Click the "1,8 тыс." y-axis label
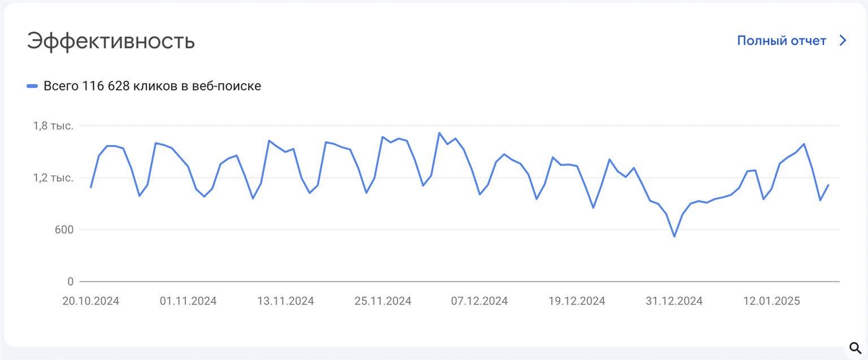 (53, 126)
